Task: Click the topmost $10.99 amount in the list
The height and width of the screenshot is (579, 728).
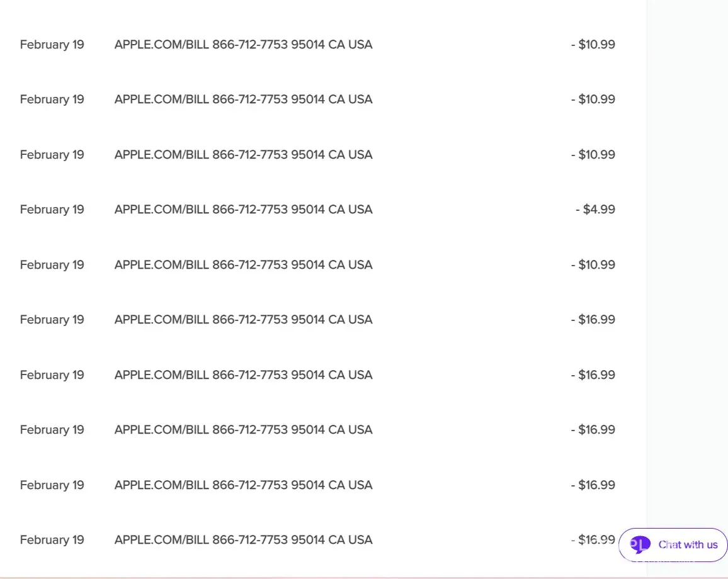Action: [x=593, y=45]
